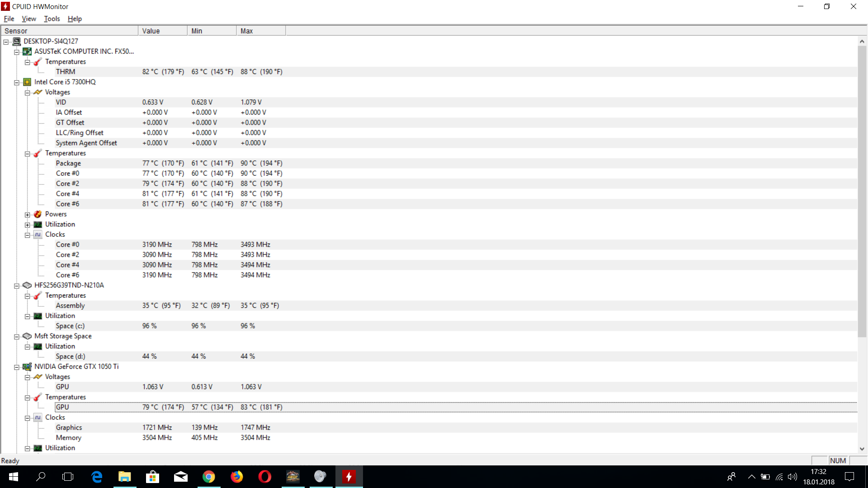Click the Powers flame icon
The image size is (868, 488).
tap(38, 214)
